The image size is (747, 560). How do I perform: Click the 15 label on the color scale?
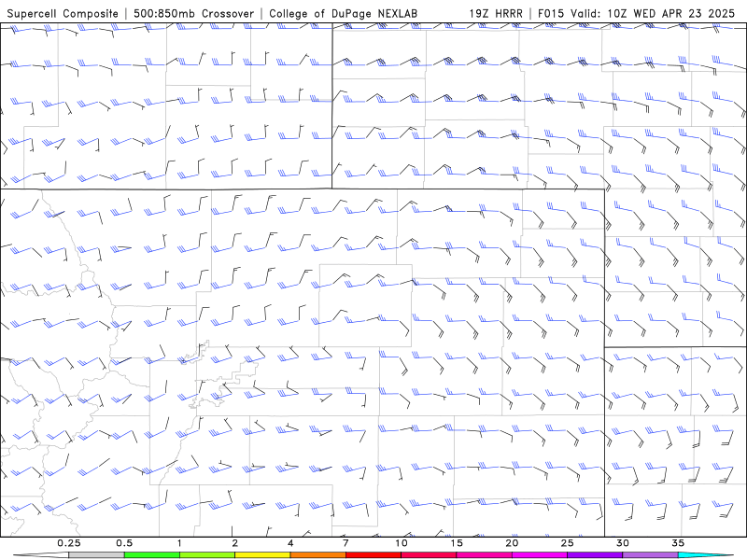pos(457,543)
